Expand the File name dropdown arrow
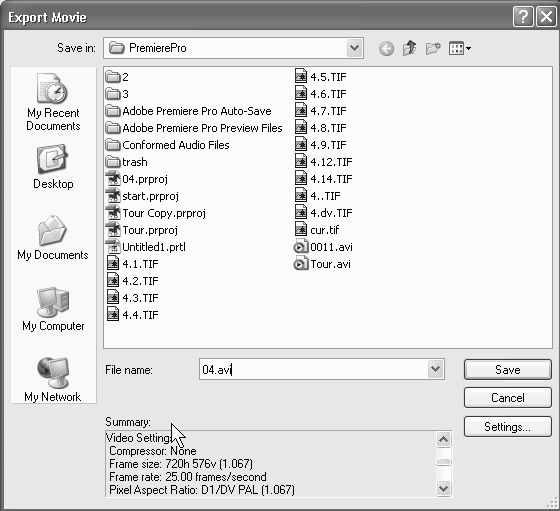 (x=435, y=369)
